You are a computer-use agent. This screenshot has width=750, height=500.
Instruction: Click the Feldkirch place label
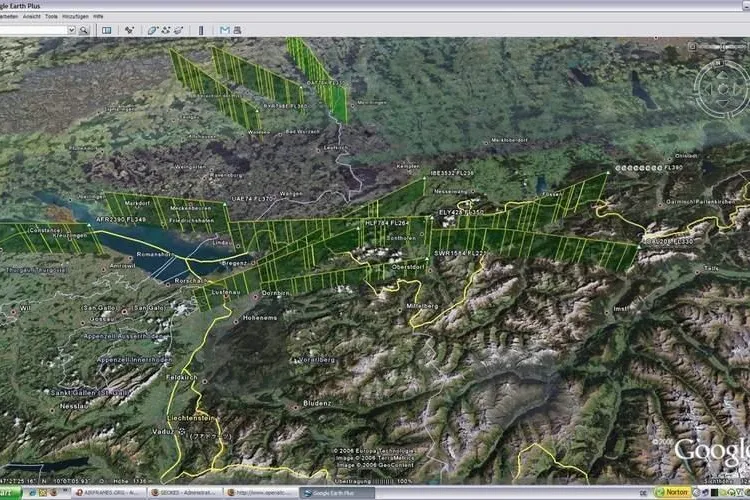pos(181,378)
